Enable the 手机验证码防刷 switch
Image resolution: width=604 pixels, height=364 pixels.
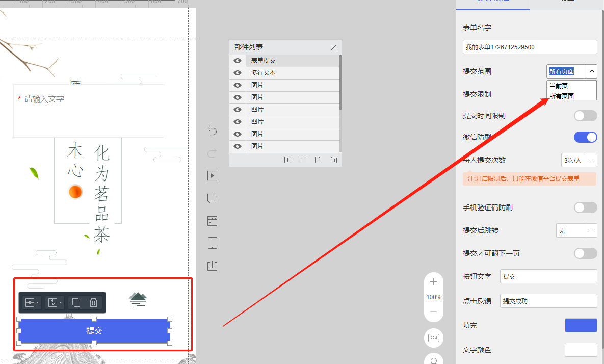click(586, 207)
